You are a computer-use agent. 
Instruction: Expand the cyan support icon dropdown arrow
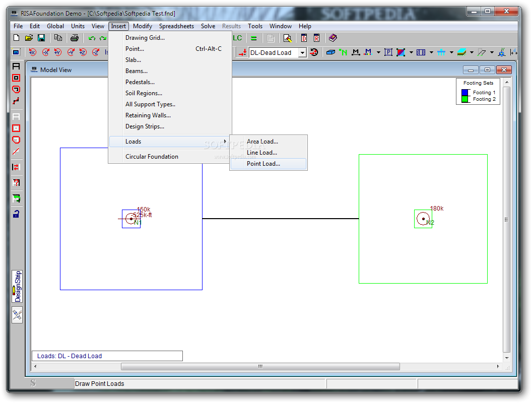[451, 52]
